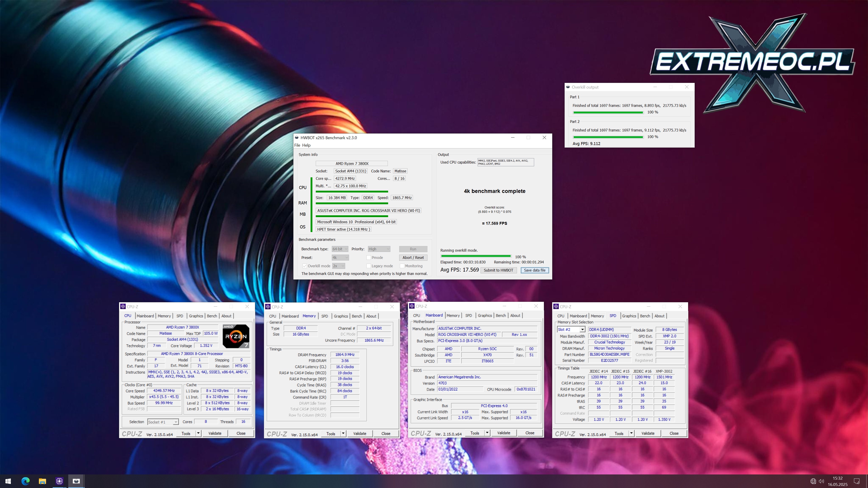Click the CPU-Z Memory window title icon
Viewport: 868px width, 488px height.
click(268, 307)
